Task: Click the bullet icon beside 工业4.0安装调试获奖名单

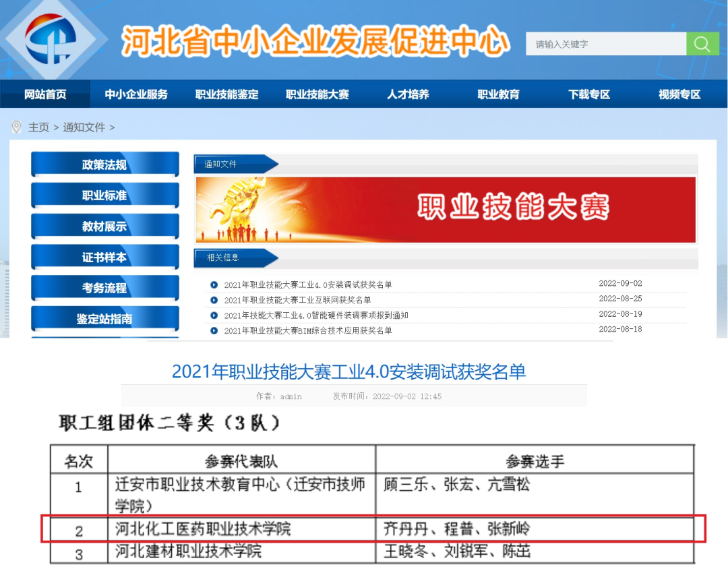Action: (214, 284)
